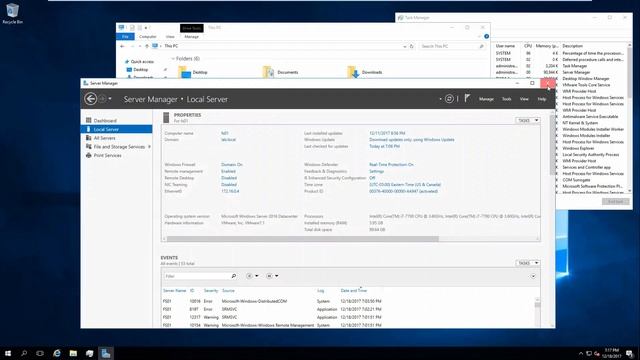This screenshot has width=640, height=360.
Task: Open Internet Explorer from the taskbar
Action: tap(57, 353)
